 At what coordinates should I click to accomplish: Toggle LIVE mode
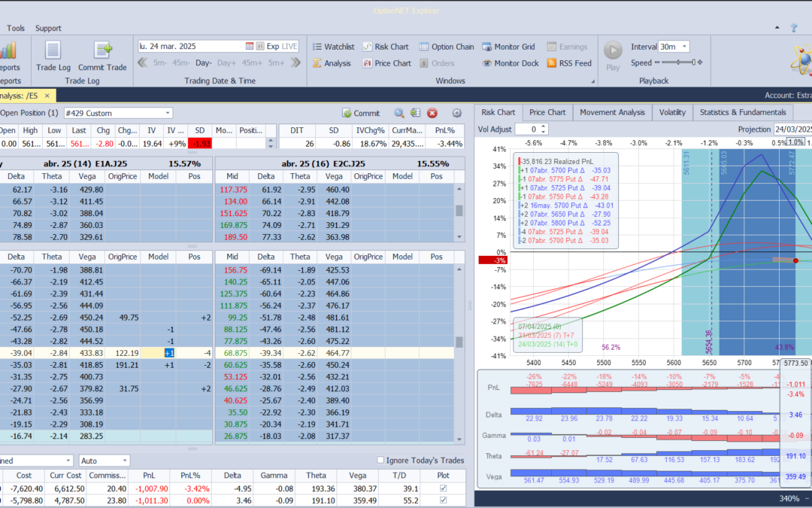[289, 46]
